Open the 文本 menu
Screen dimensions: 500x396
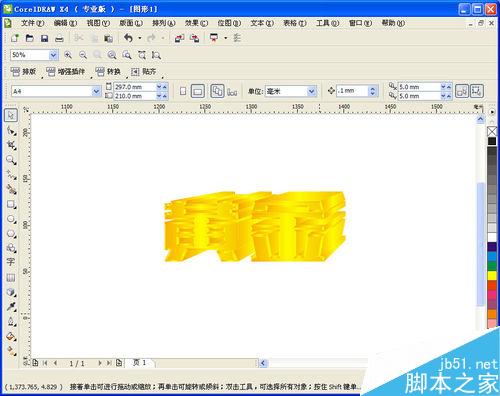click(x=262, y=23)
